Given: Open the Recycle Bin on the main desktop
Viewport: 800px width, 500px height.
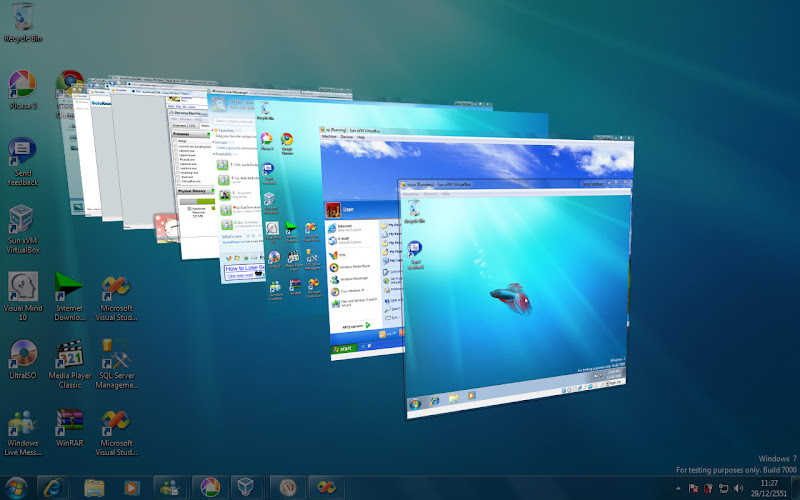Looking at the screenshot, I should [x=22, y=23].
